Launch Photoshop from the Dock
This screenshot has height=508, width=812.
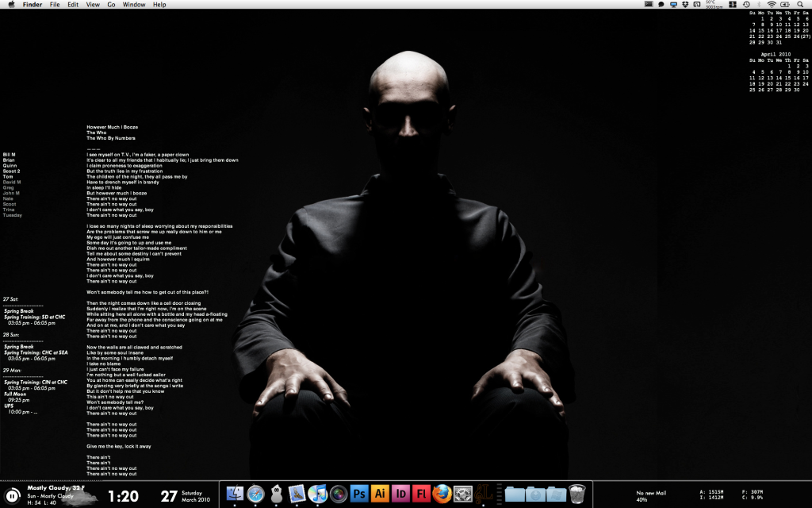[x=359, y=494]
